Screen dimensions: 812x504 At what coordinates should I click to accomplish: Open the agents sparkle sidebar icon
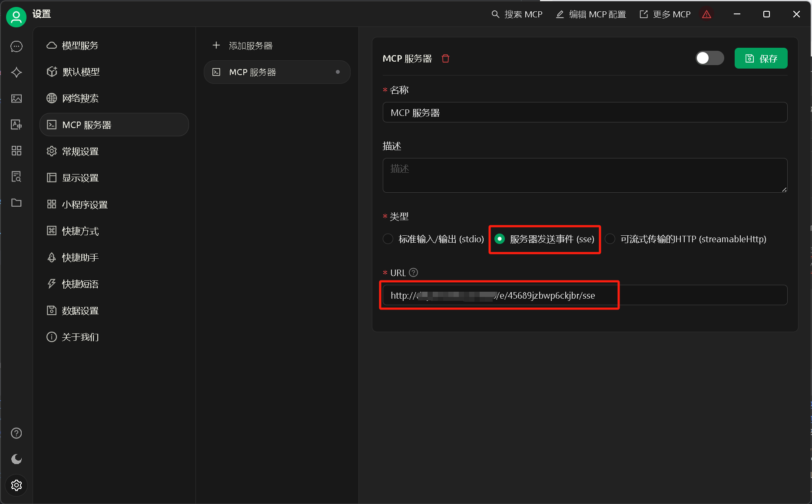point(17,72)
